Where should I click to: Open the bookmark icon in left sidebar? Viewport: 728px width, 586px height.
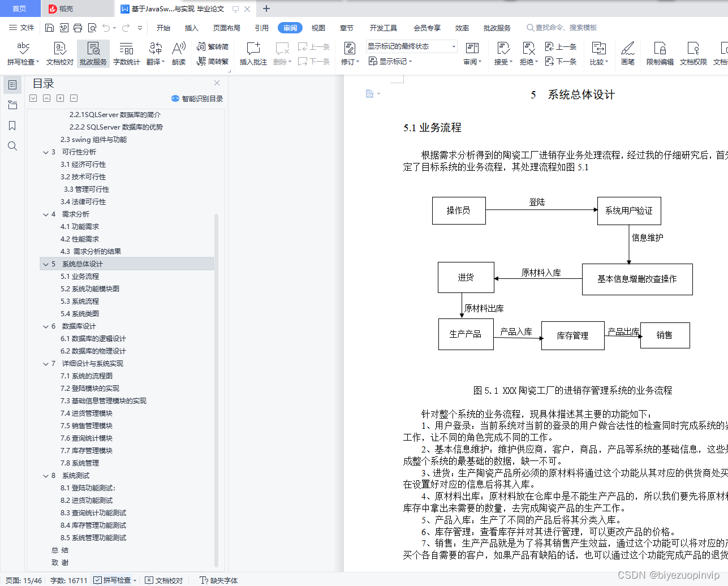(12, 126)
